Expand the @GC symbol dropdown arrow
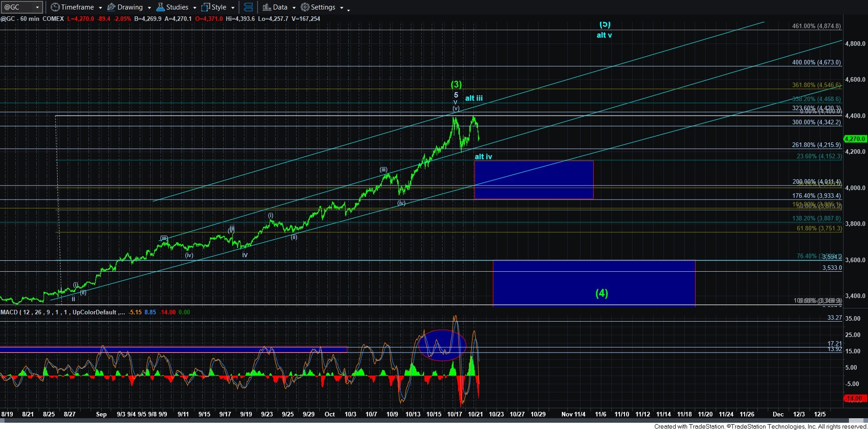This screenshot has height=430, width=868. pyautogui.click(x=37, y=7)
